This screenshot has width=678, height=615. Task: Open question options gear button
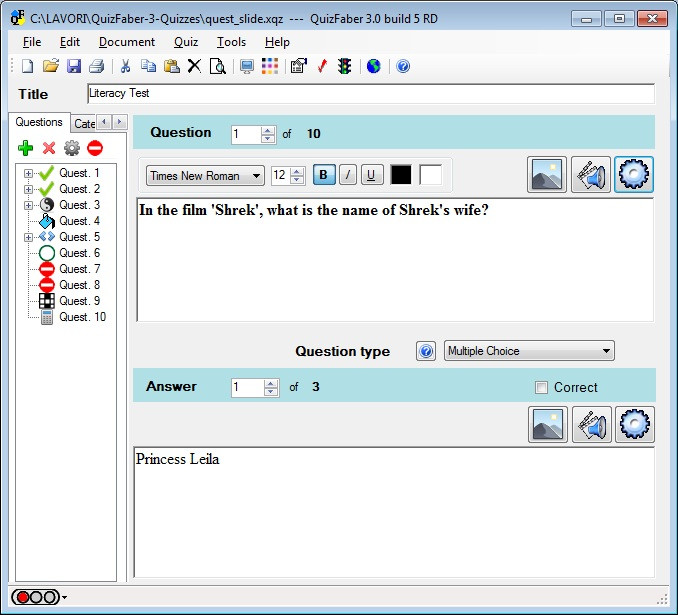634,174
